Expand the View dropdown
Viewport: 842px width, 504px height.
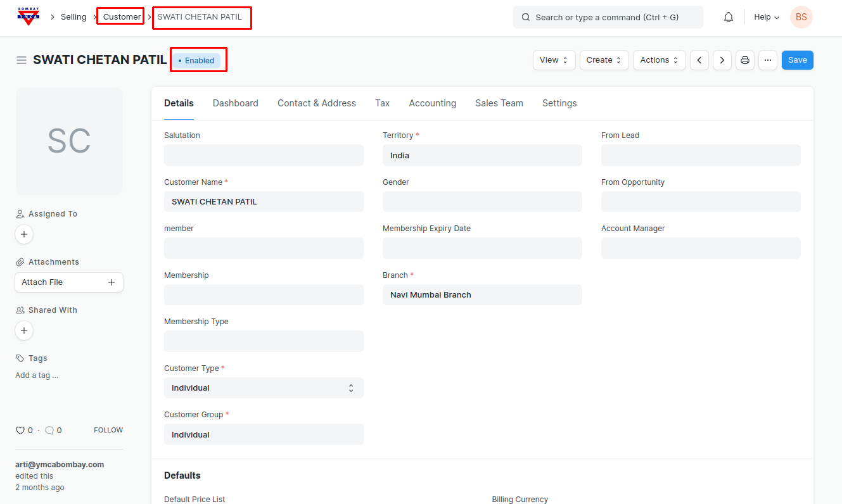(554, 60)
